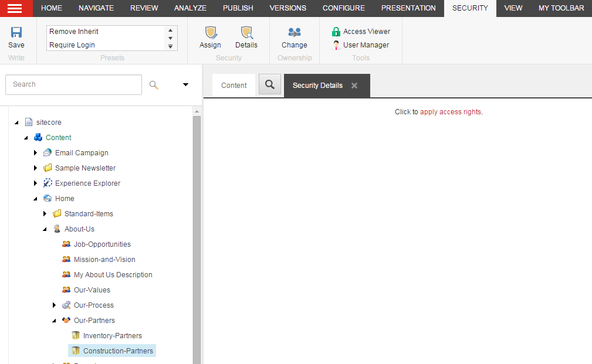Screen dimensions: 592x364
Task: Switch to the PRESENTATION ribbon tab
Action: (408, 8)
